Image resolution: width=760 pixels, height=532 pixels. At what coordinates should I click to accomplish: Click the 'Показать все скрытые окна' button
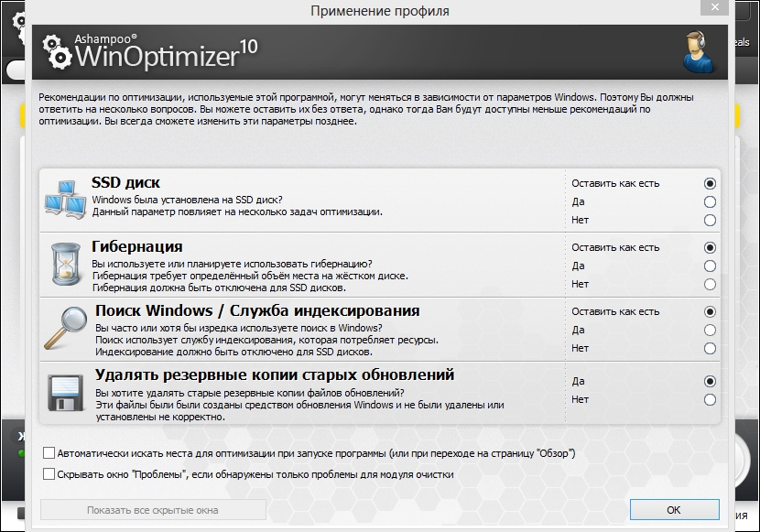pyautogui.click(x=153, y=510)
